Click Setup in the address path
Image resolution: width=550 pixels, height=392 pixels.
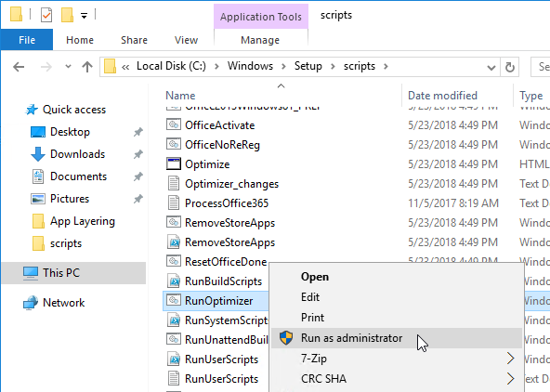308,66
